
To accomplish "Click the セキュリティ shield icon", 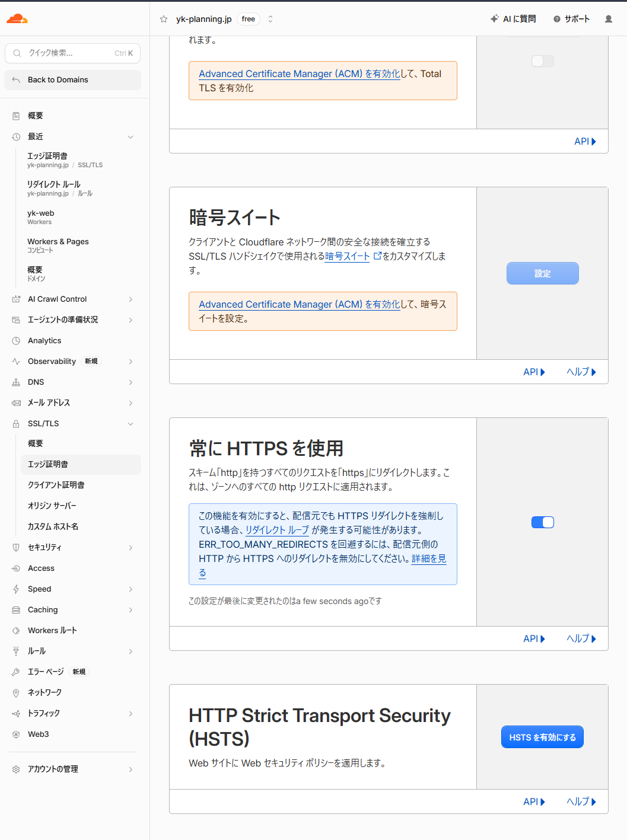I will pos(16,548).
